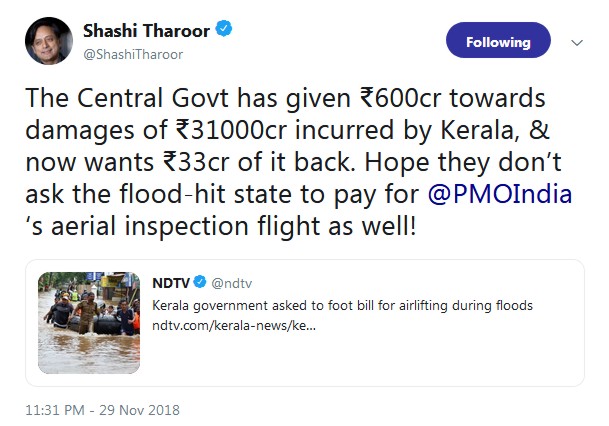Click the 11:31 PM time stamp
This screenshot has width=609, height=426.
[55, 410]
